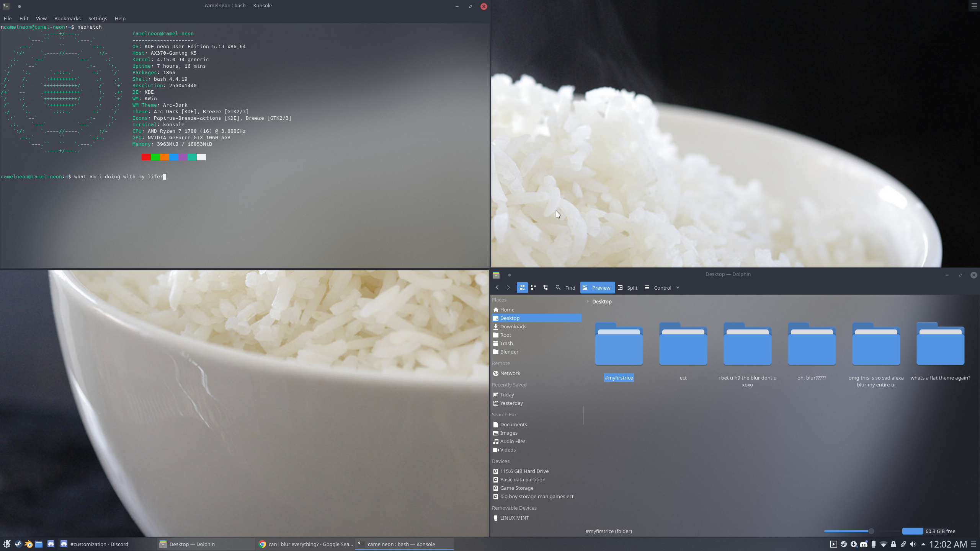Screen dimensions: 980x551
Task: Open Game Storage device
Action: pos(536,488)
